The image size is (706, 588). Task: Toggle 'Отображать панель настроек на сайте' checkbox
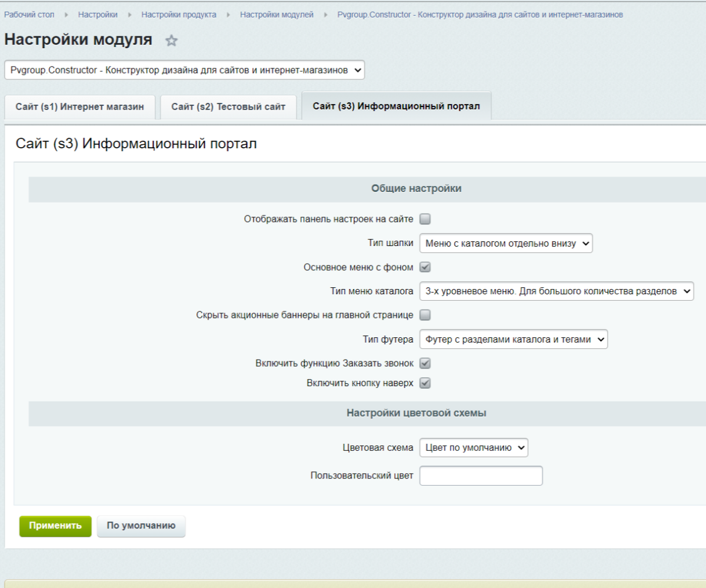click(x=425, y=219)
